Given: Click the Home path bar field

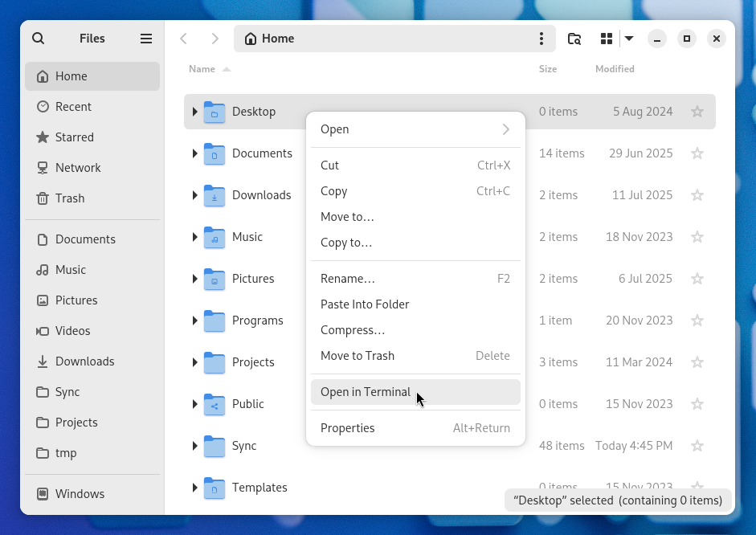Looking at the screenshot, I should coord(395,39).
